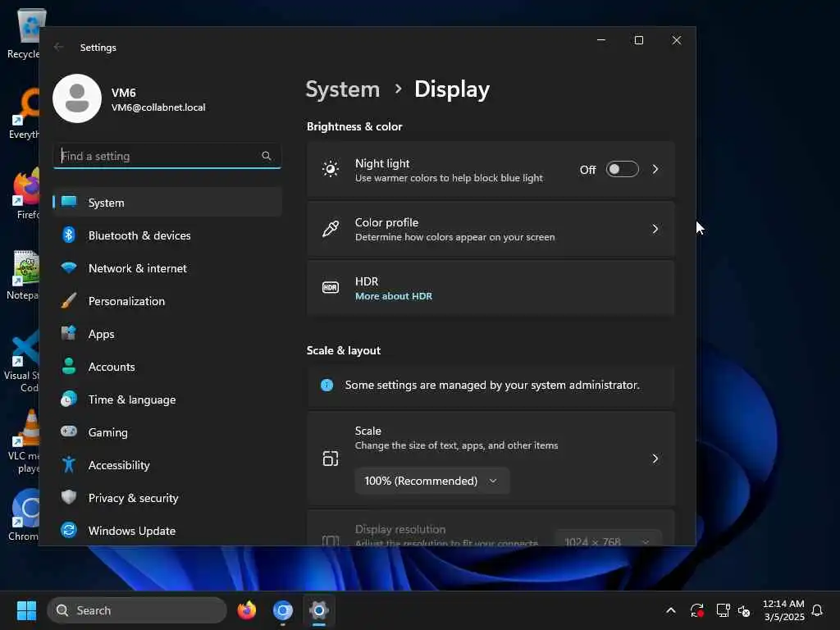Toggle the Night light switch on

[622, 169]
